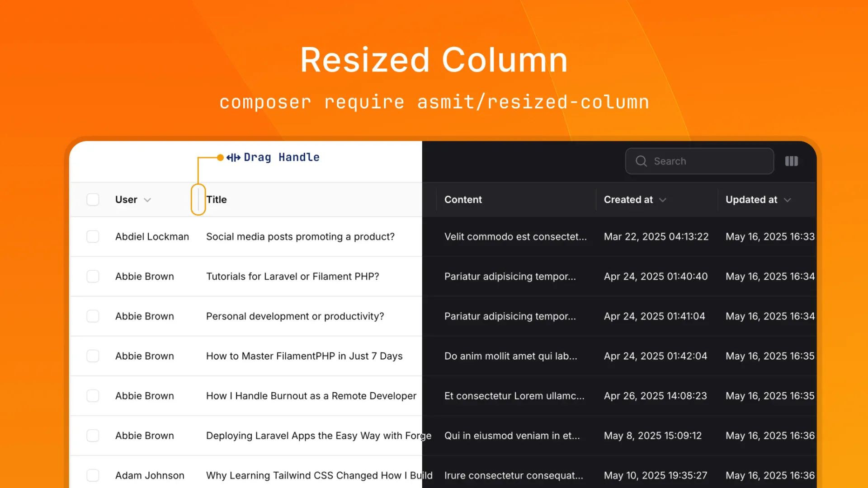868x488 pixels.
Task: Open the Updated at sort chevron
Action: [x=788, y=199]
